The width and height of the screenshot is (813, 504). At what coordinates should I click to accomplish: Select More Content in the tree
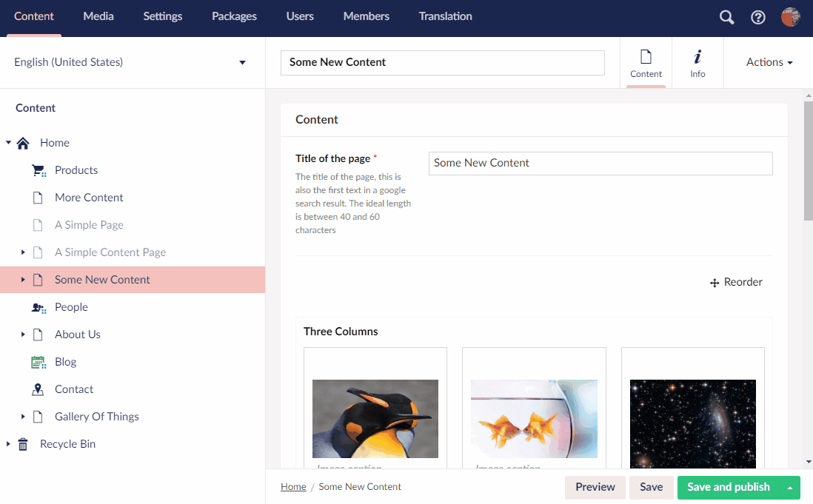click(x=89, y=198)
